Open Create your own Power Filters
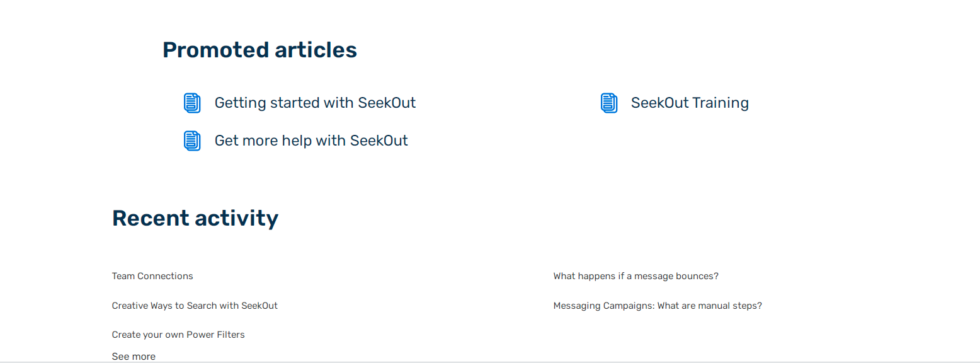The height and width of the screenshot is (363, 980). pyautogui.click(x=178, y=335)
